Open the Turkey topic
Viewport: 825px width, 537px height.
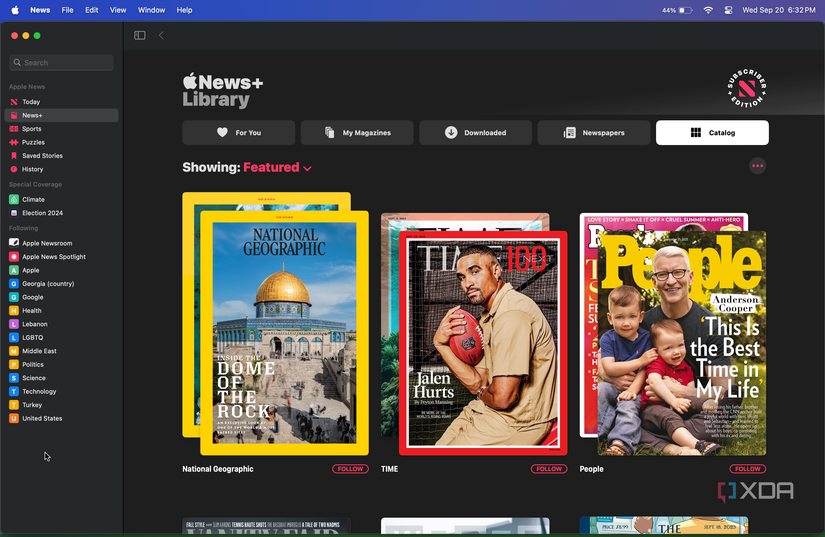pyautogui.click(x=62, y=405)
